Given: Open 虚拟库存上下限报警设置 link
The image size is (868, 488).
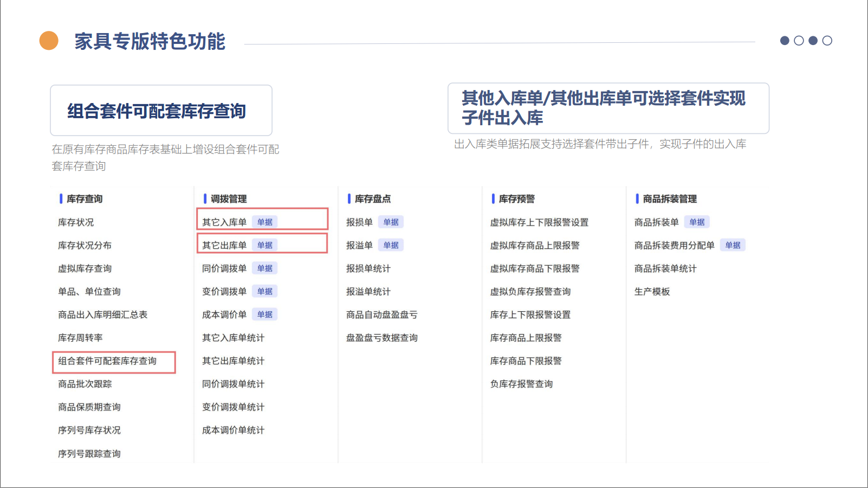Looking at the screenshot, I should click(x=539, y=222).
